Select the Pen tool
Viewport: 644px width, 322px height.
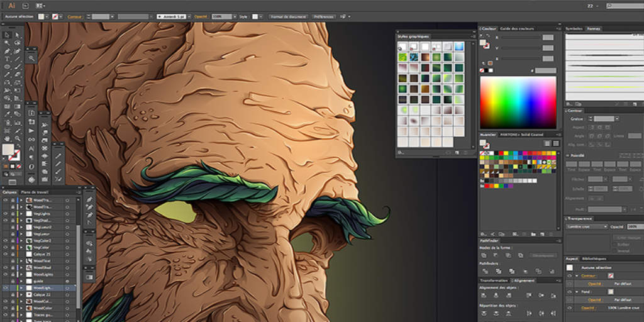7,51
